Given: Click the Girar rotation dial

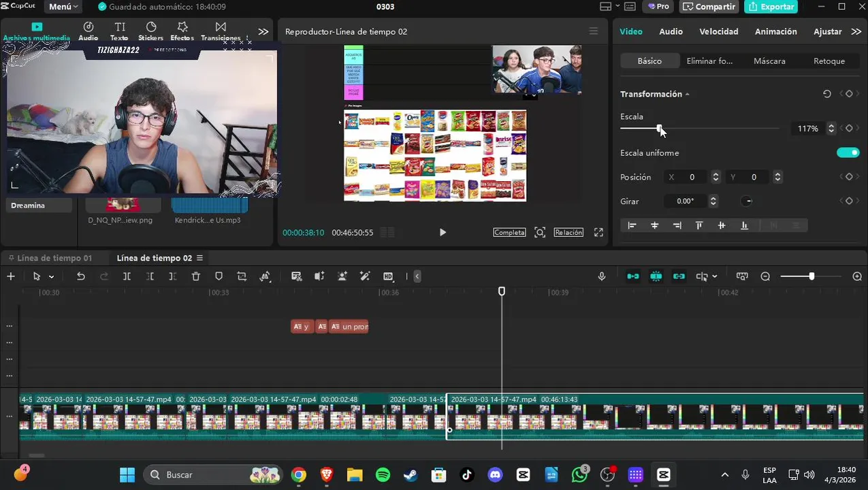Looking at the screenshot, I should point(747,201).
